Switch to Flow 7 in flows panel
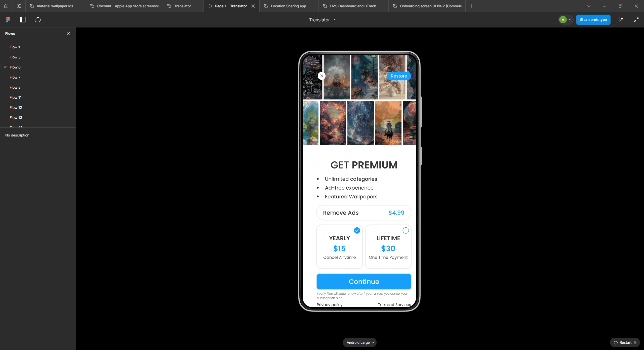644x350 pixels. pyautogui.click(x=15, y=77)
